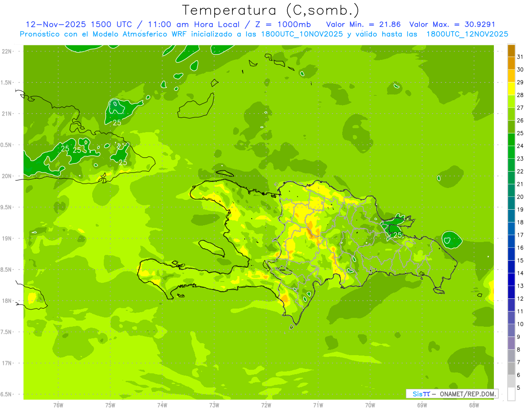Click the '68W' longitude axis label
Viewport: 532px width, 411px height.
pos(474,405)
